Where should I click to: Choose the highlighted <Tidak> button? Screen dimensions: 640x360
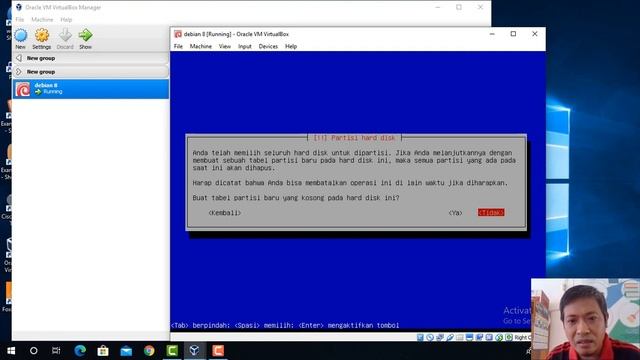[x=491, y=213]
